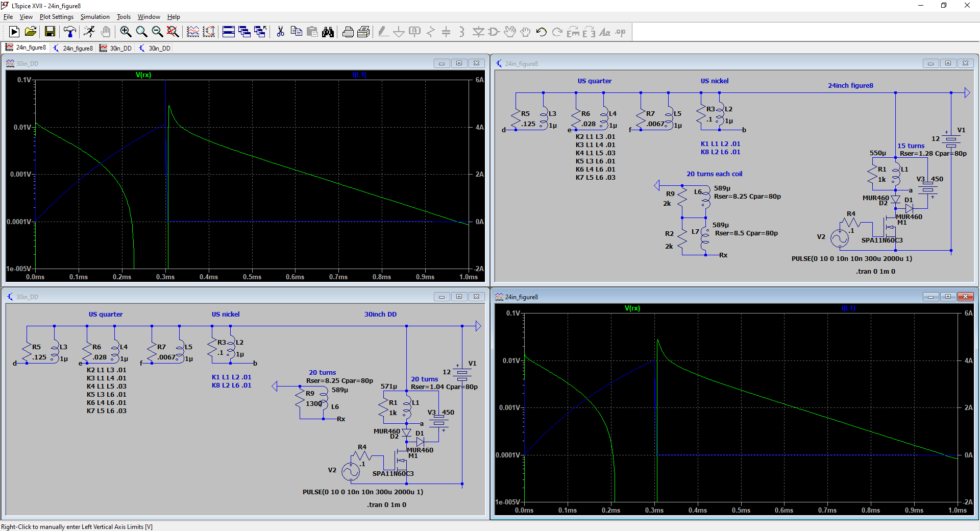
Task: Click the V(rx) label in the bottom-right plot
Action: [x=632, y=308]
